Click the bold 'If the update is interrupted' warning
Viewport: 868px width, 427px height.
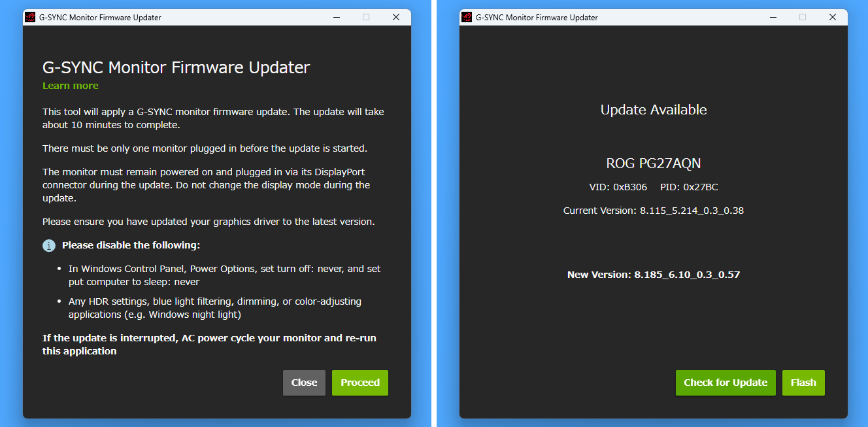pos(209,345)
